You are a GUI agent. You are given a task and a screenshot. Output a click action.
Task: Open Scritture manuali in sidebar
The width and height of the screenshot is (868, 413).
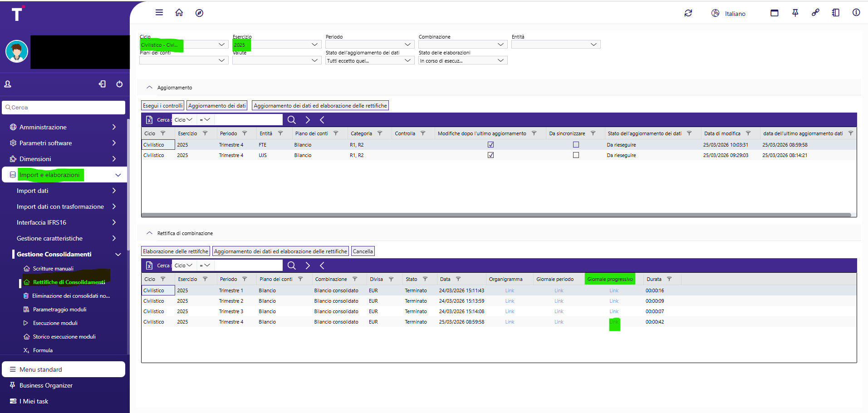(53, 269)
